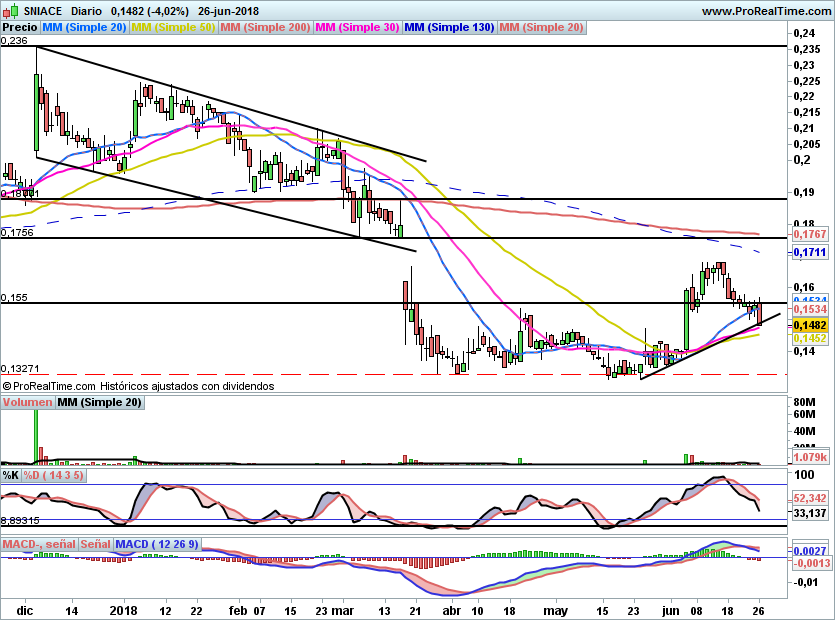Click the candlestick icon beside SNIACE

click(x=10, y=11)
